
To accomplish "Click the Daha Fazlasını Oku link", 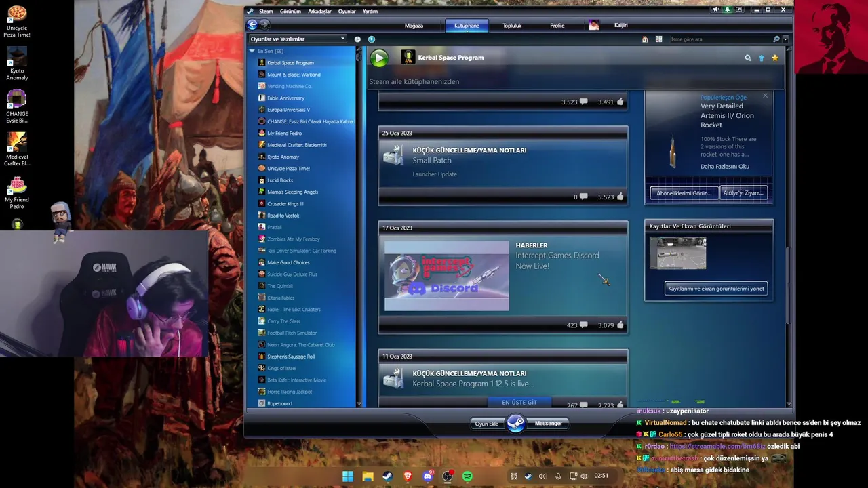I will [x=725, y=167].
